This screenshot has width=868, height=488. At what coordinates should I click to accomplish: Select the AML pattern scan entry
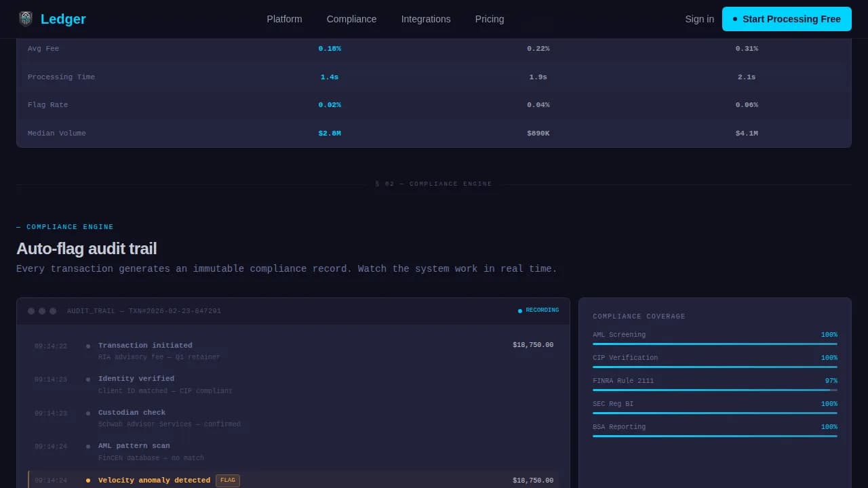point(294,451)
